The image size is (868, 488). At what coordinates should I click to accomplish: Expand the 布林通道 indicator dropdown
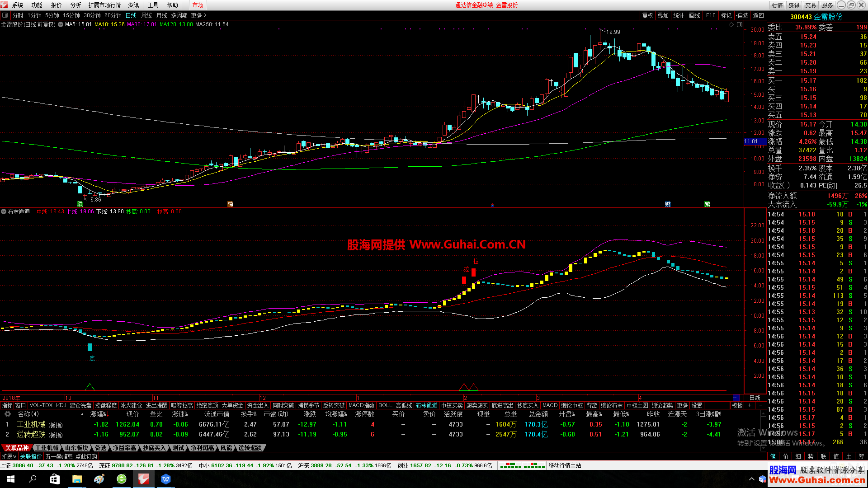pyautogui.click(x=4, y=211)
